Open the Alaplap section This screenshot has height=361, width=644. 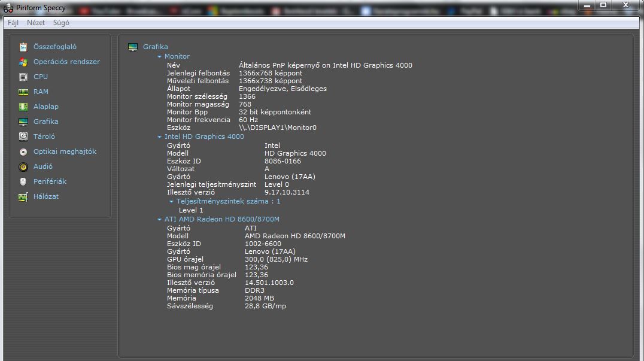click(46, 107)
